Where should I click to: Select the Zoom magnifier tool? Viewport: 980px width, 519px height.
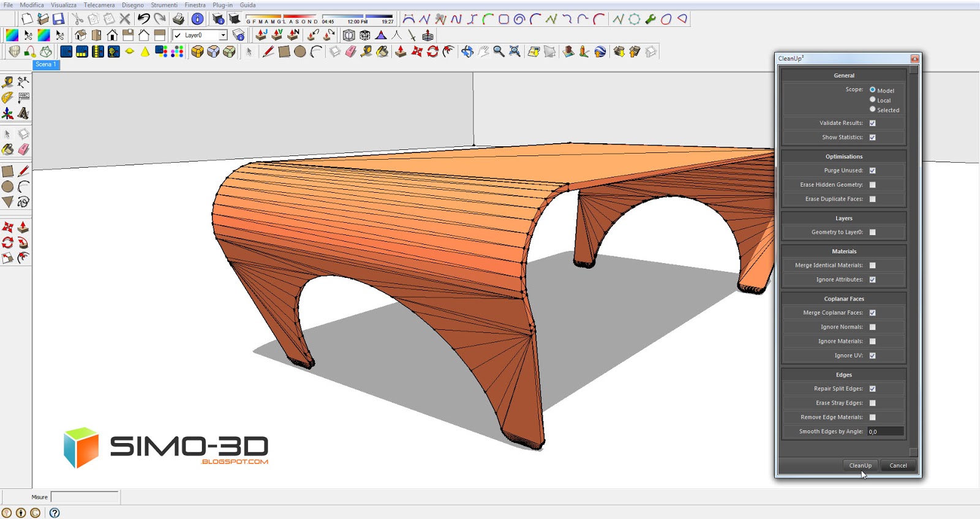[499, 51]
